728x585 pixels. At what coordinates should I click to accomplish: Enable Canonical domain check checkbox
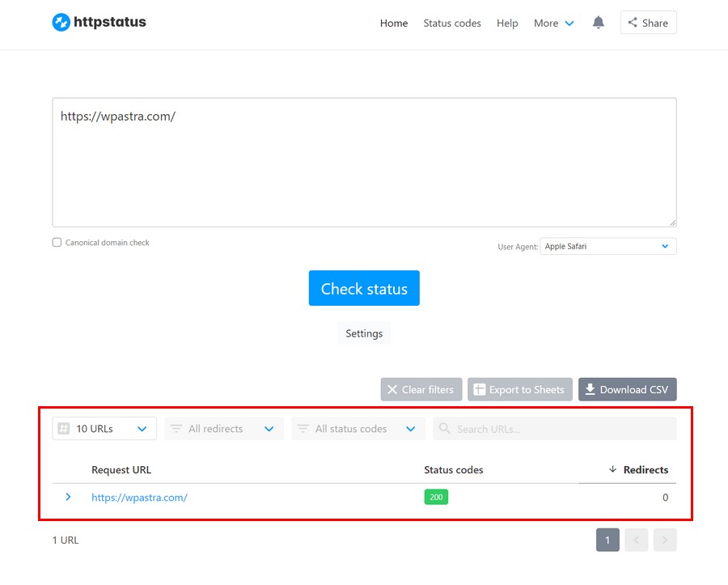[x=57, y=243]
